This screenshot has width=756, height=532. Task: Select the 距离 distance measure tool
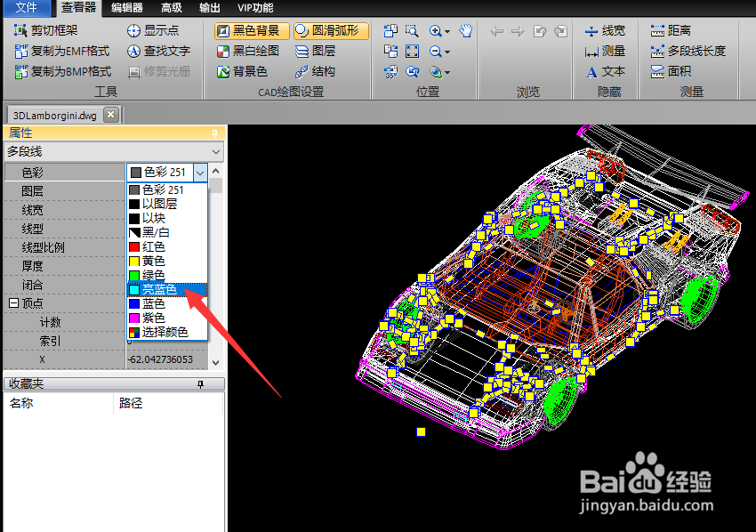tap(672, 30)
